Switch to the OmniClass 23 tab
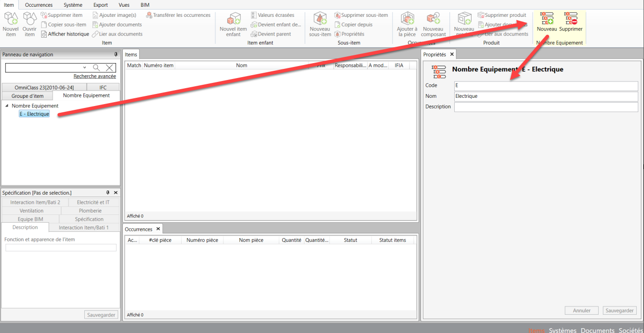 (x=44, y=87)
